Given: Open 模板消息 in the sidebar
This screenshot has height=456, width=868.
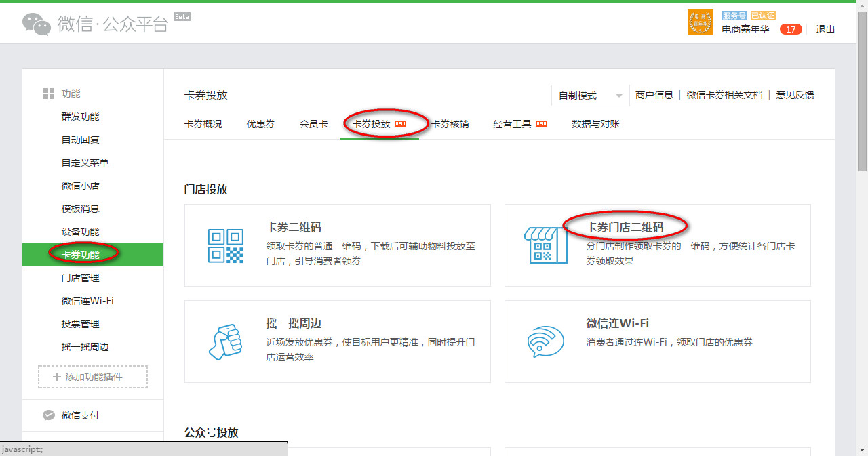Looking at the screenshot, I should [80, 209].
